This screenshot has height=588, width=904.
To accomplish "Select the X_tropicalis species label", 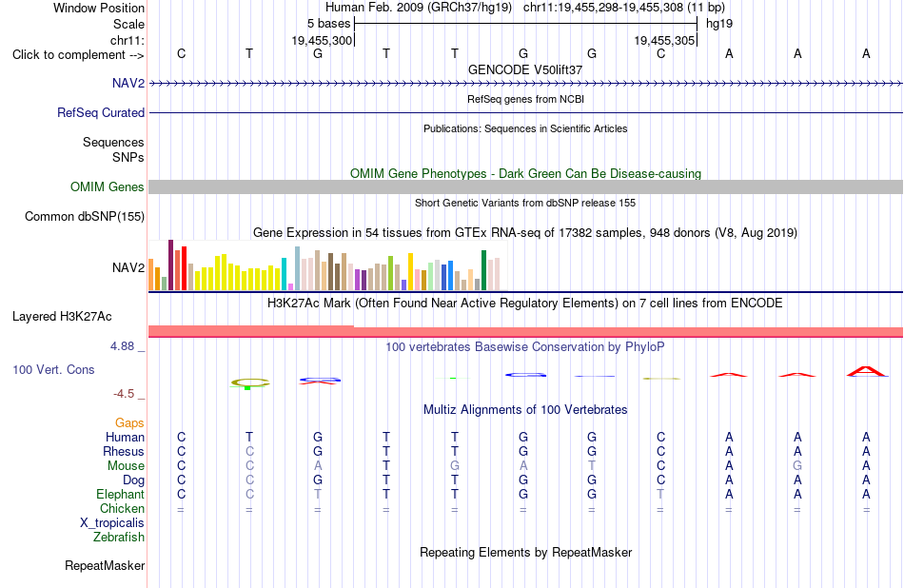I will click(112, 523).
